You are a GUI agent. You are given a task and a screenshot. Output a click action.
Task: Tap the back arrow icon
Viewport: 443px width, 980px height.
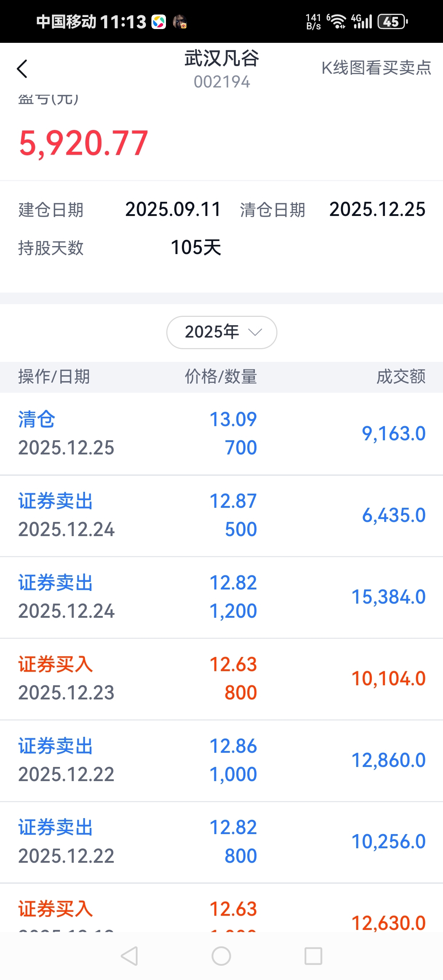point(22,69)
